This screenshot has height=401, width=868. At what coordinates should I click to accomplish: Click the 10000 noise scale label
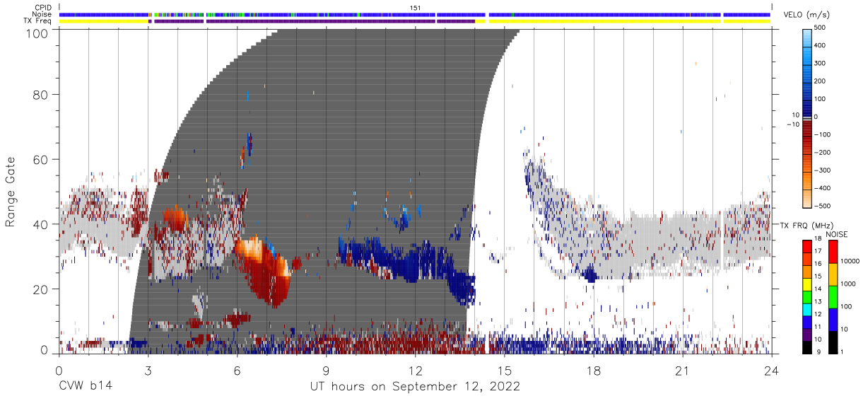[x=850, y=261]
